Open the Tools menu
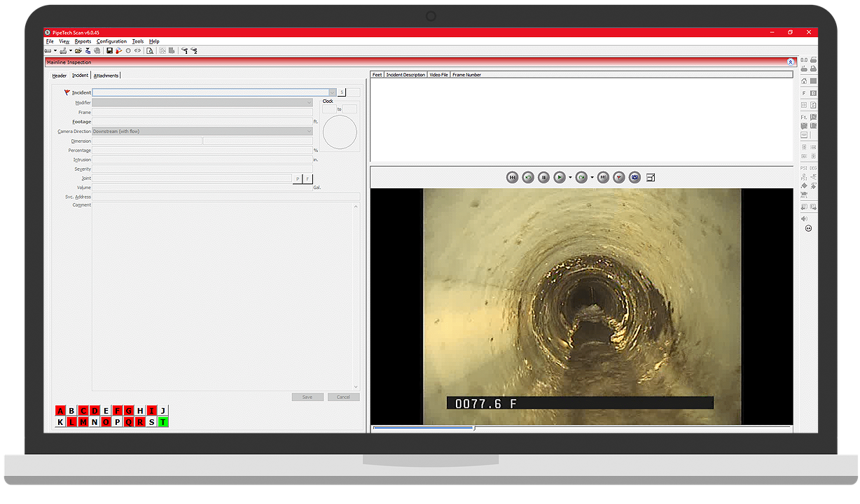 [138, 41]
